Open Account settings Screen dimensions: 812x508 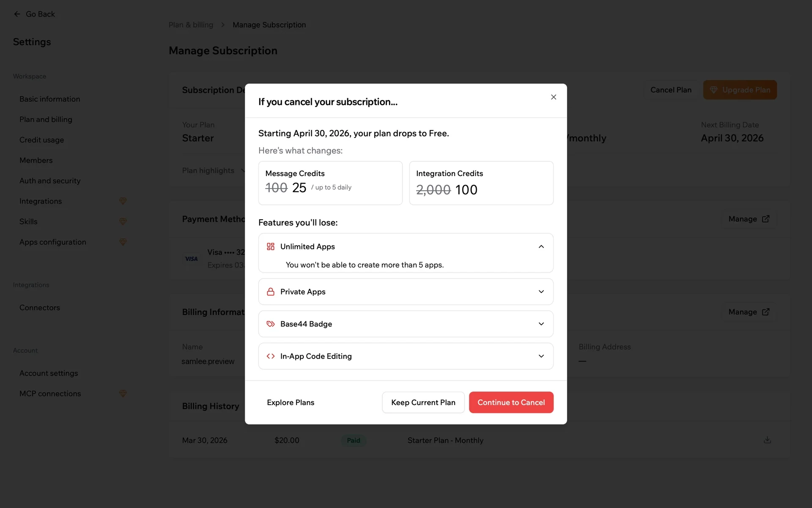pyautogui.click(x=49, y=373)
